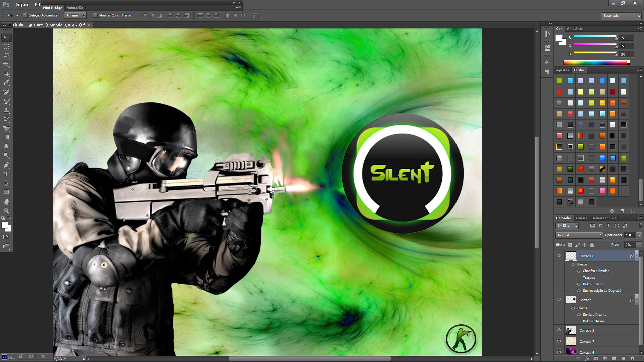Select the Pen tool

[6, 165]
